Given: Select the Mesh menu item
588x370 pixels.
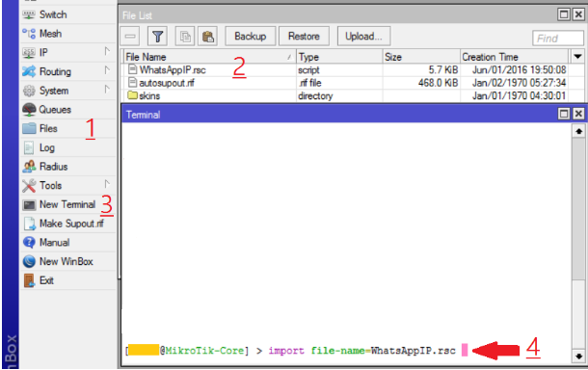Looking at the screenshot, I should [67, 34].
